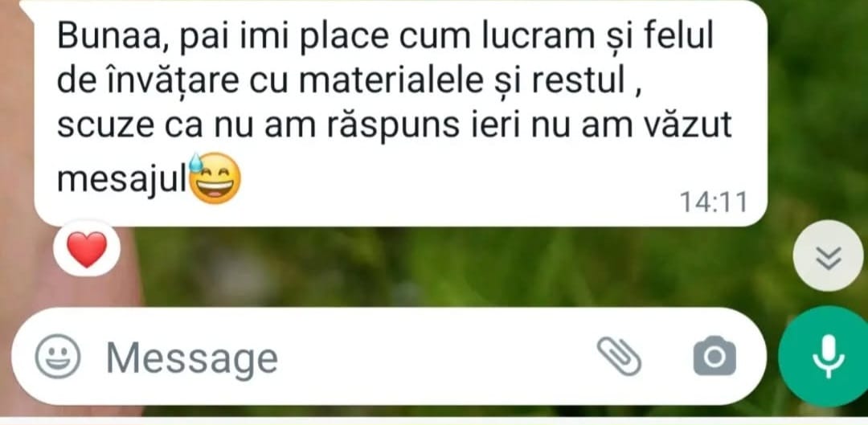The width and height of the screenshot is (868, 425).
Task: Jump to latest messages with double-chevron button
Action: pos(828,255)
